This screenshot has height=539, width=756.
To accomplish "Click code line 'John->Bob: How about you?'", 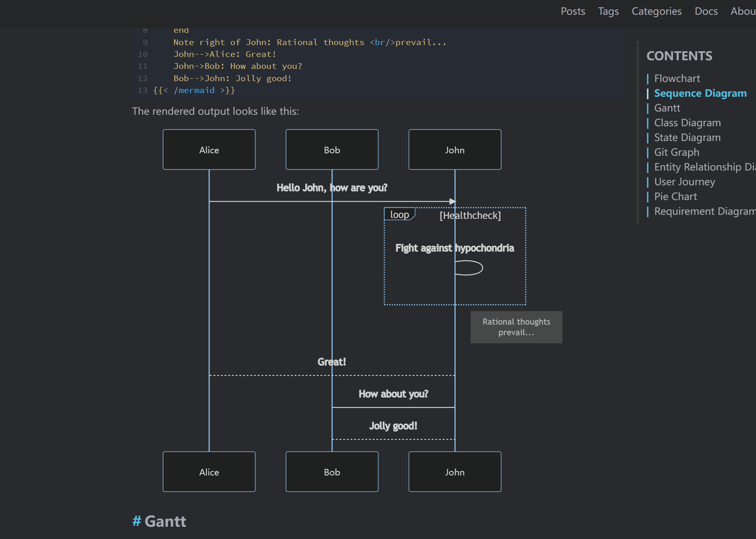I will click(238, 66).
